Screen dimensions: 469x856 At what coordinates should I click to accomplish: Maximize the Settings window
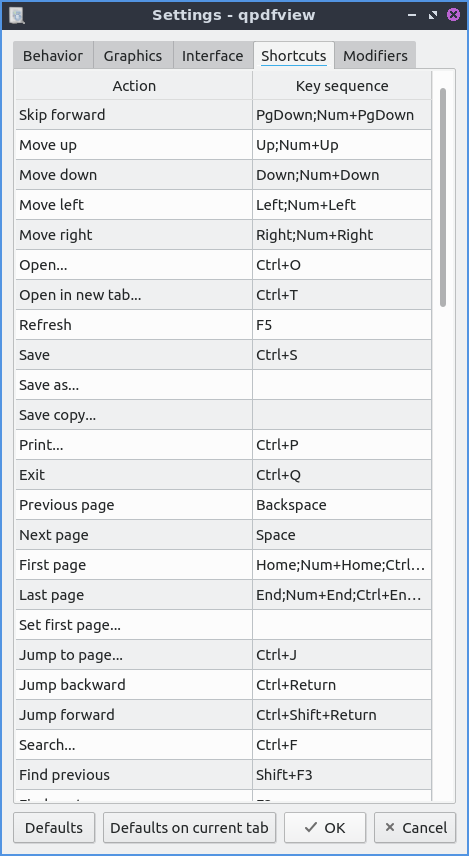click(433, 15)
